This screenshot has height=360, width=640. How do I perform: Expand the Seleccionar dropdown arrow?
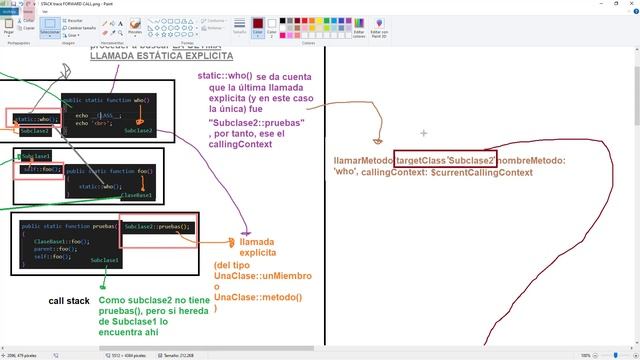point(50,36)
